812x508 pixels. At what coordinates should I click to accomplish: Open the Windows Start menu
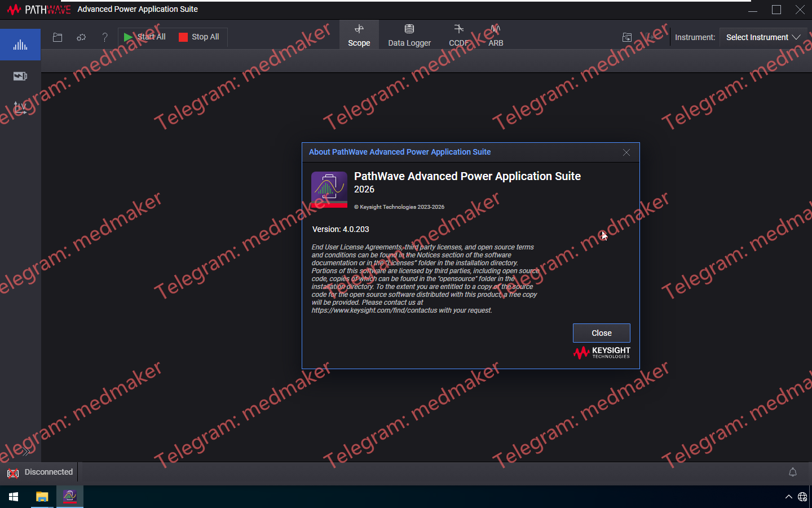click(14, 497)
